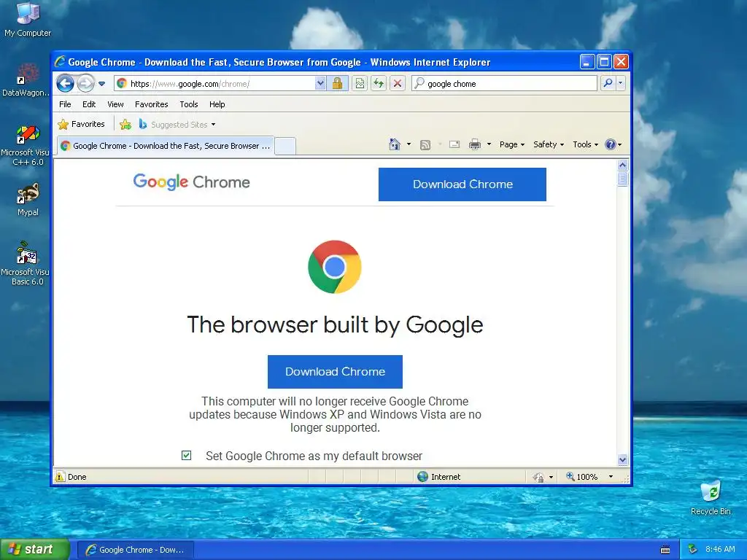Screen dimensions: 747x560
Task: Select Microsoft Visual Basic 6.0 desktop icon
Action: pos(26,263)
